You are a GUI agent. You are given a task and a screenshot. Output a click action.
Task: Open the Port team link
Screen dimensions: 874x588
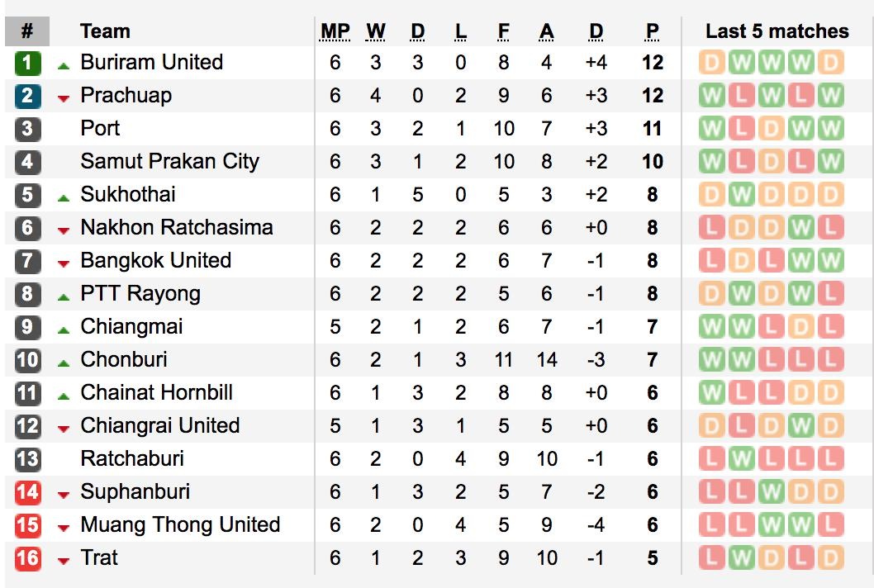coord(100,128)
